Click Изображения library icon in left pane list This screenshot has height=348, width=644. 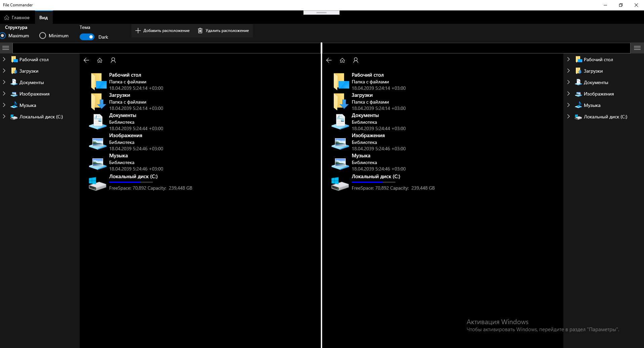[98, 143]
